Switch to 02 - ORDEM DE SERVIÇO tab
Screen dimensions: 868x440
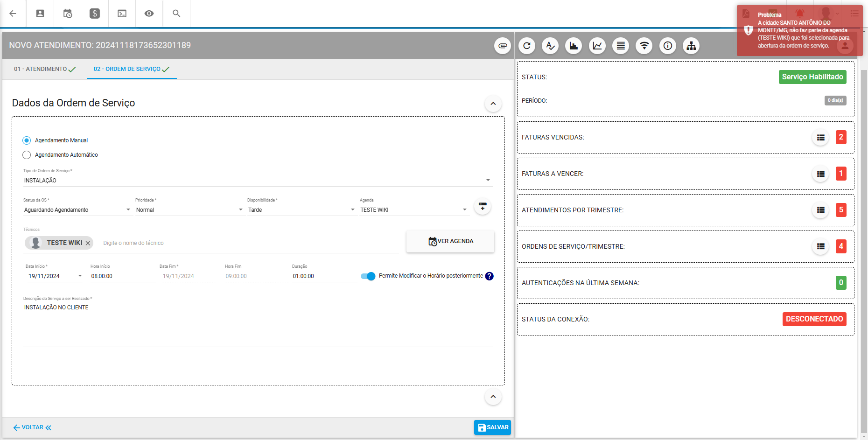(x=132, y=69)
